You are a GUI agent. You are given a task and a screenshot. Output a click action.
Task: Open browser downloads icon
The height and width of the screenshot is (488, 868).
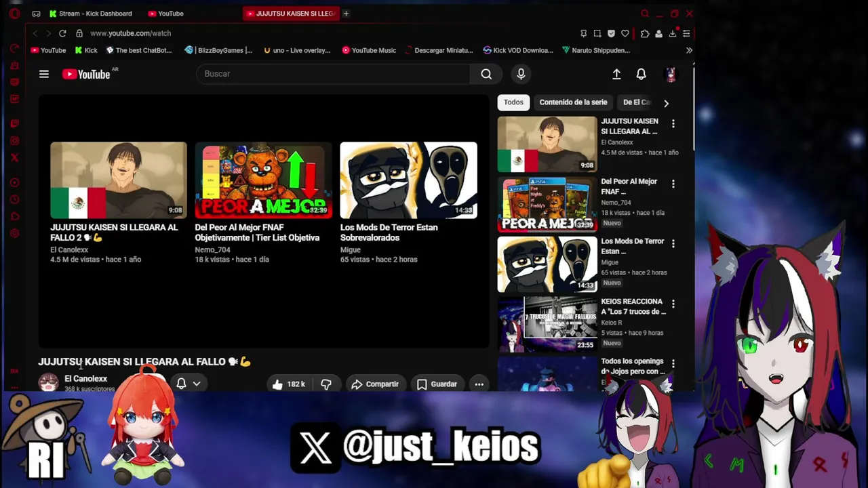pyautogui.click(x=673, y=33)
